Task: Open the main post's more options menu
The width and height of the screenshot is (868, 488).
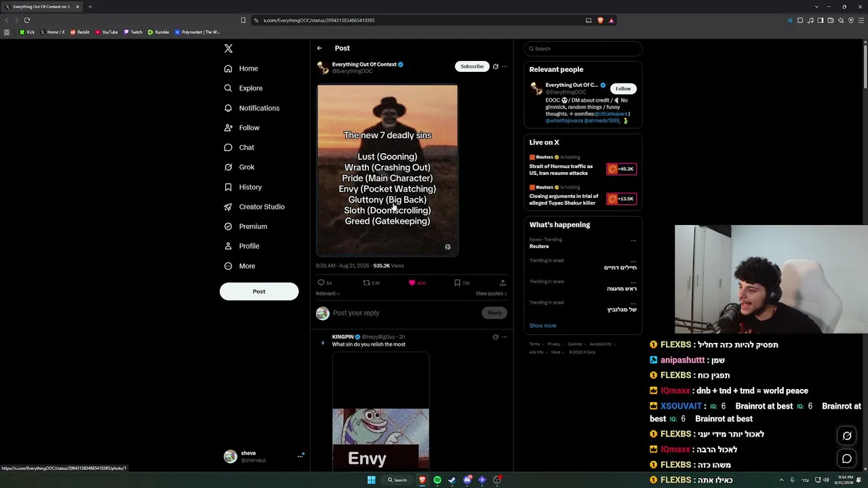Action: point(505,66)
